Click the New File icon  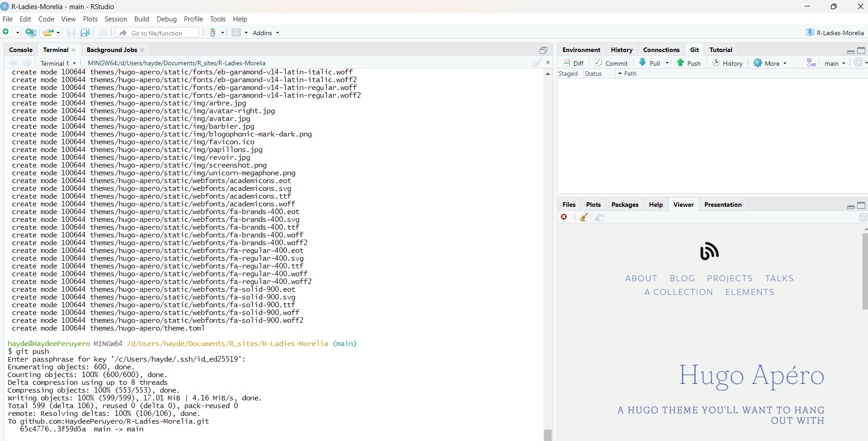[6, 32]
